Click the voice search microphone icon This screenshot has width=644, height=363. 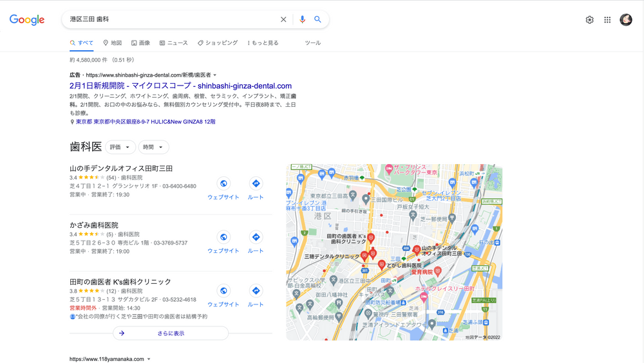(x=302, y=19)
